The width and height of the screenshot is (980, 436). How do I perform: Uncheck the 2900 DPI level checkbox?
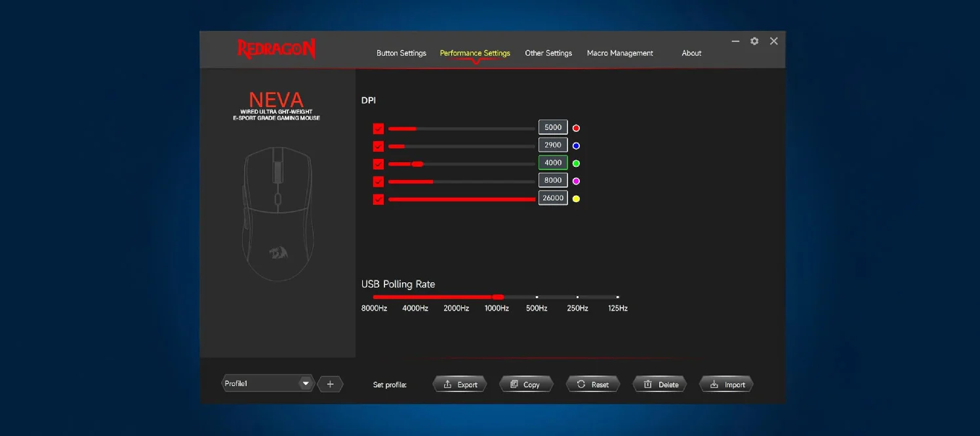click(378, 146)
